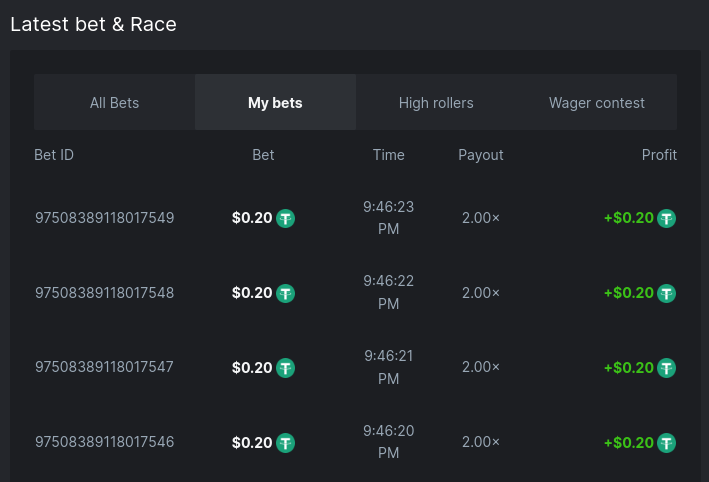Click the Bet ID column header
This screenshot has width=709, height=482.
(54, 155)
